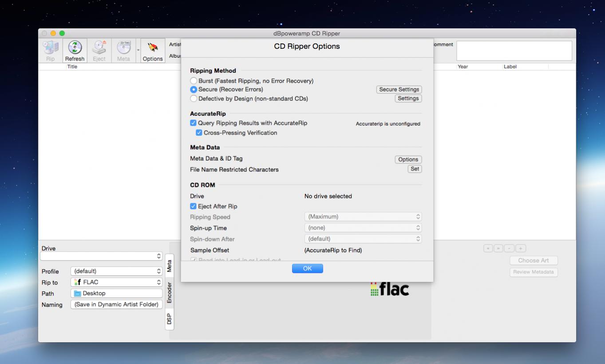Open the Rip to FLAC dropdown

pos(116,282)
